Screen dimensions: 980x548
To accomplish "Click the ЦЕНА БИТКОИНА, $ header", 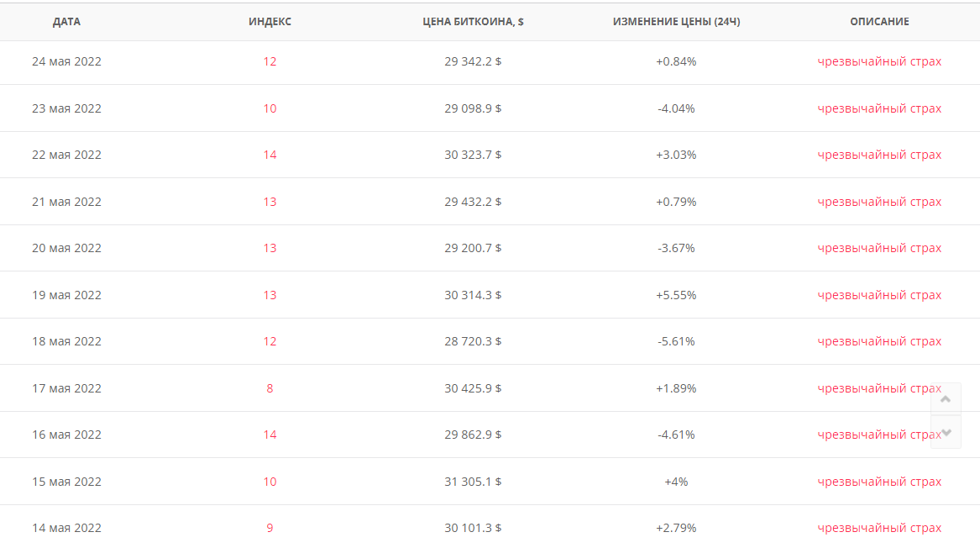I will pyautogui.click(x=473, y=22).
